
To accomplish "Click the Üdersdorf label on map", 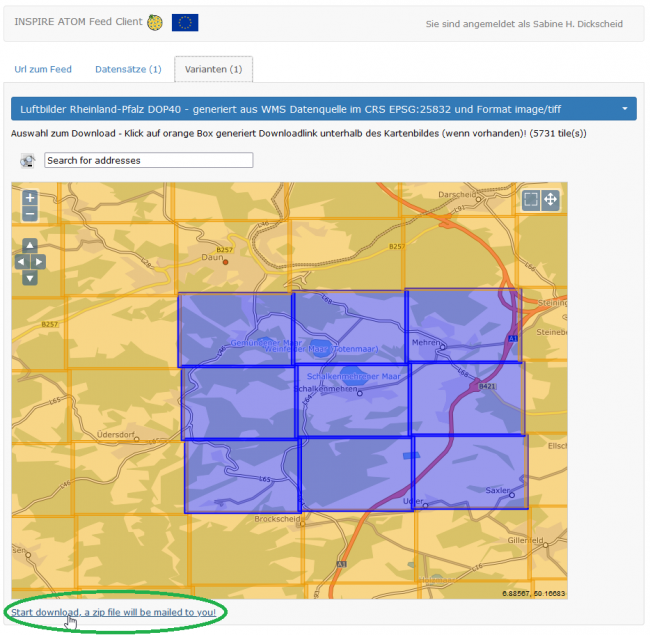I will pos(115,434).
